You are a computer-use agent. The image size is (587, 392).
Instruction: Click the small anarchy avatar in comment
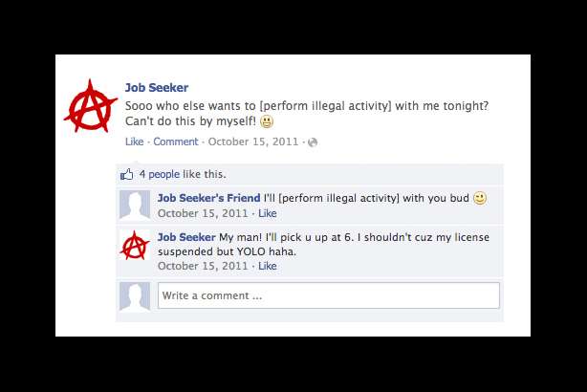135,245
